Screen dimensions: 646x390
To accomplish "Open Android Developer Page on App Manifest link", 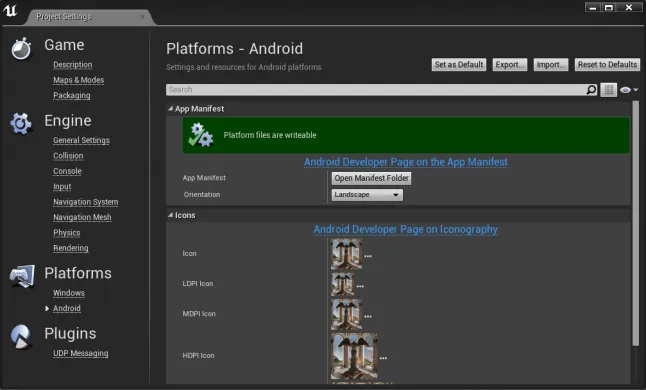I will (406, 162).
